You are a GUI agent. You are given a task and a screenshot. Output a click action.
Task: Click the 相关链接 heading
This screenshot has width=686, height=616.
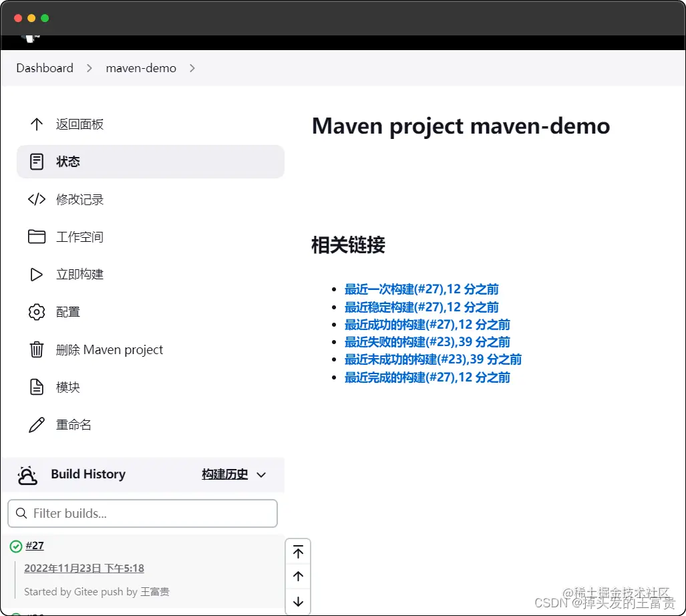click(x=348, y=245)
